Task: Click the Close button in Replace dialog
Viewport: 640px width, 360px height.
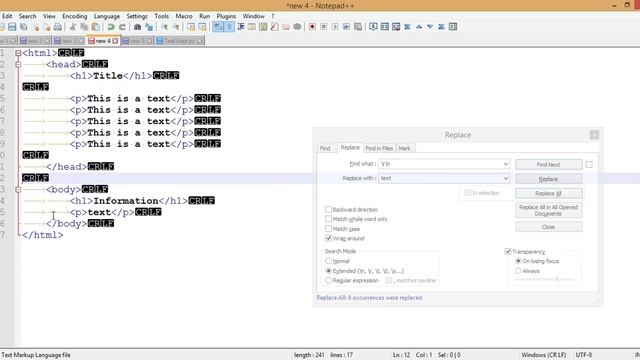Action: point(549,227)
